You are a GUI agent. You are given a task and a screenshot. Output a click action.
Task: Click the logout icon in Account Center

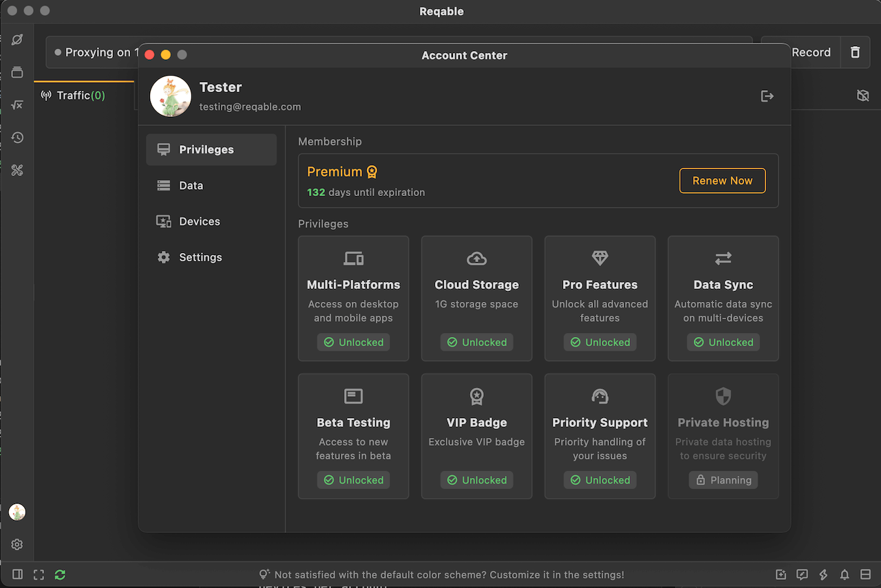click(767, 96)
